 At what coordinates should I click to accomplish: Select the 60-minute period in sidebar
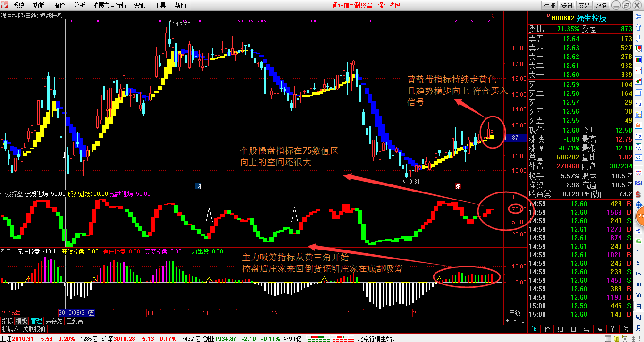(638, 295)
